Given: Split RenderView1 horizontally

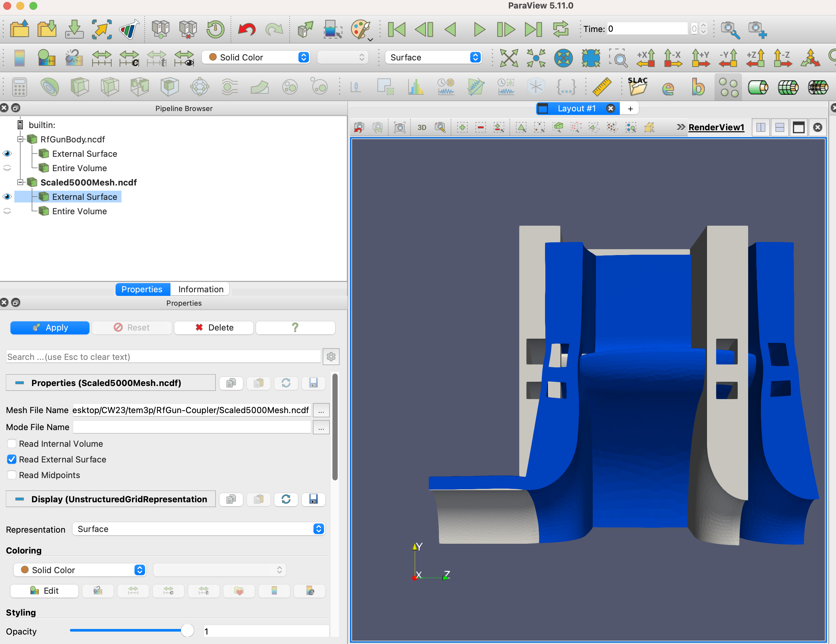Looking at the screenshot, I should [761, 127].
